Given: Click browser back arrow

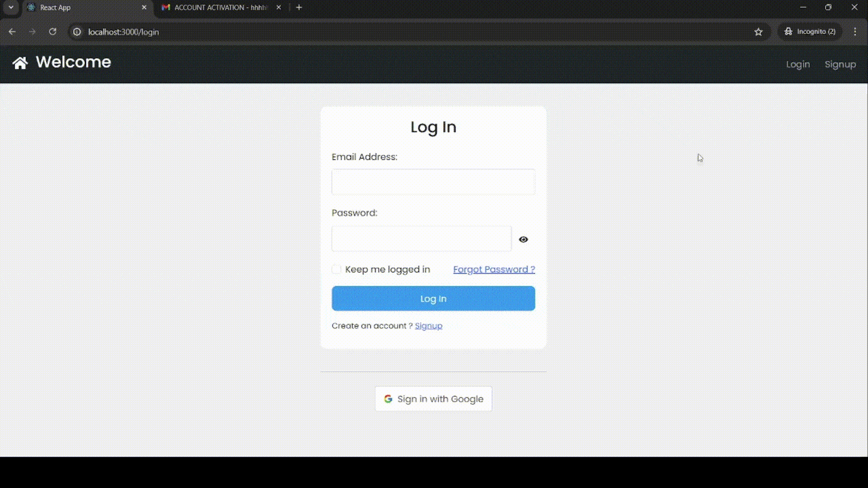Looking at the screenshot, I should click(12, 32).
